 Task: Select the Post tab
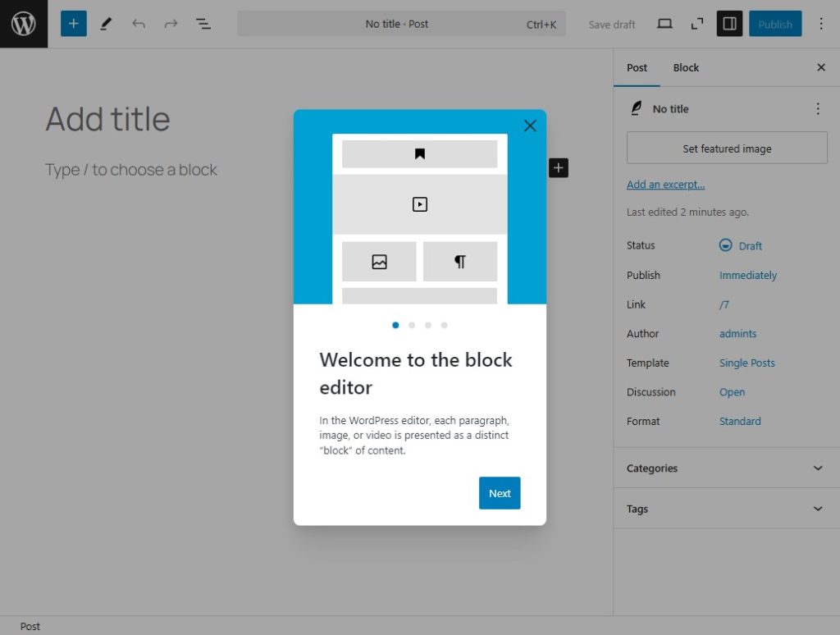pyautogui.click(x=637, y=67)
